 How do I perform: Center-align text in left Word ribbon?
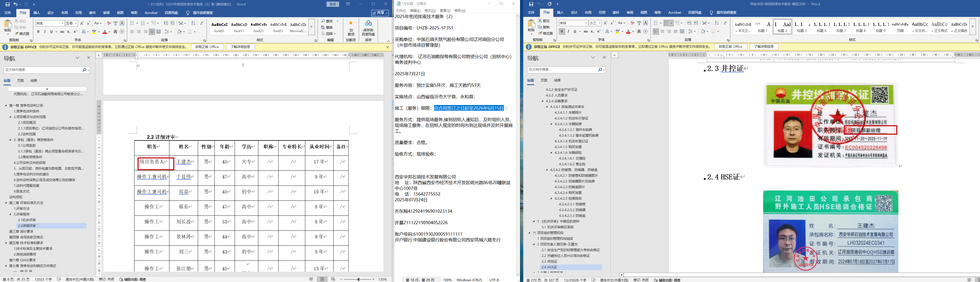tap(139, 32)
